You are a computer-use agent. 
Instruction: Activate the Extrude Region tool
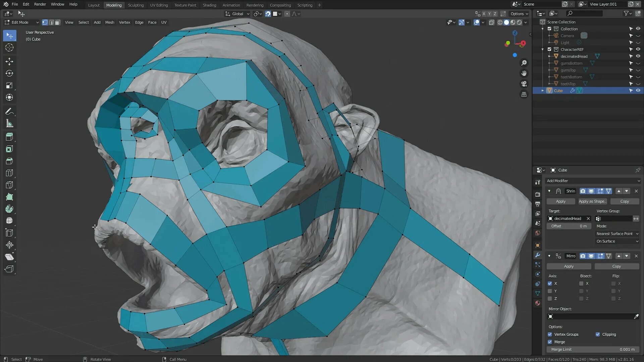coord(9,137)
